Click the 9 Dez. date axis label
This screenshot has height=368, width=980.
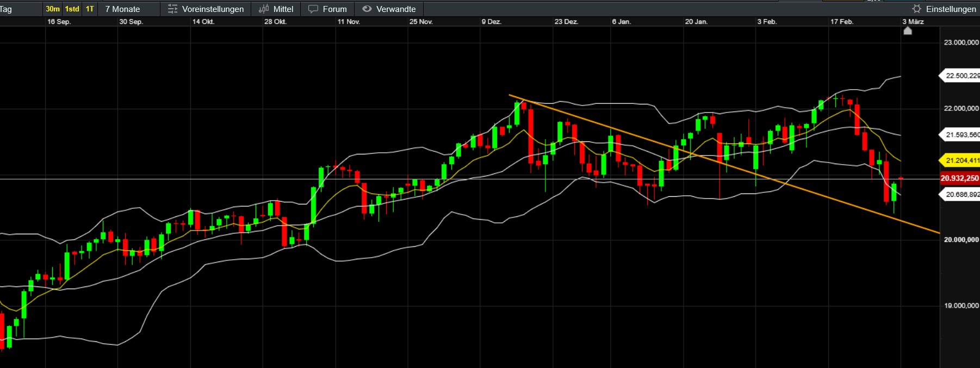[491, 22]
